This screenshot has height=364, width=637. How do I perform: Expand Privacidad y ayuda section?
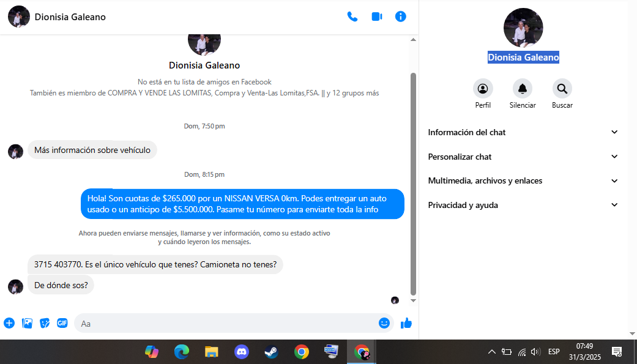point(523,205)
